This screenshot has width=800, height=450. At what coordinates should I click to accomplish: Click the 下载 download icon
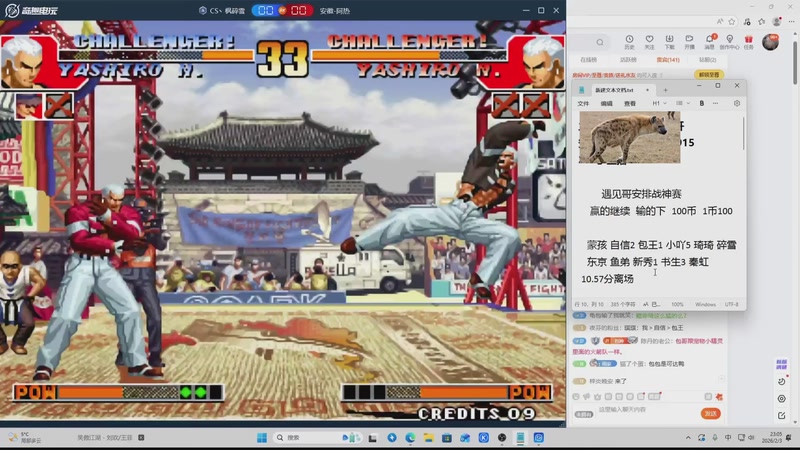coord(669,42)
